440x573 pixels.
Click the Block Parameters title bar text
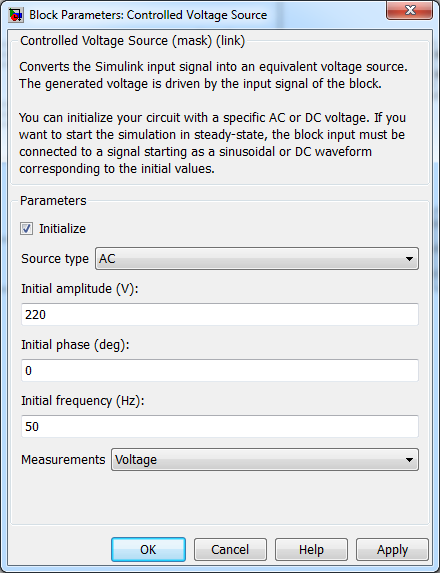click(148, 15)
